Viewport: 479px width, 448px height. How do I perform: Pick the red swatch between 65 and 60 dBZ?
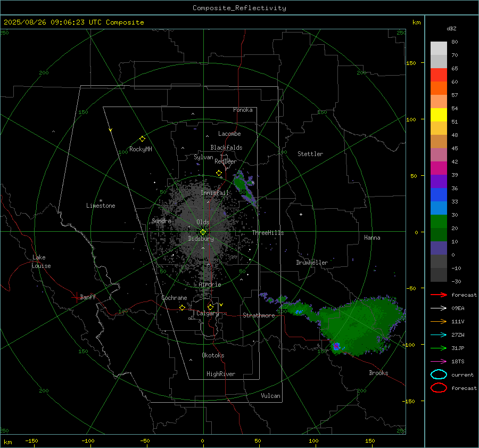[439, 75]
